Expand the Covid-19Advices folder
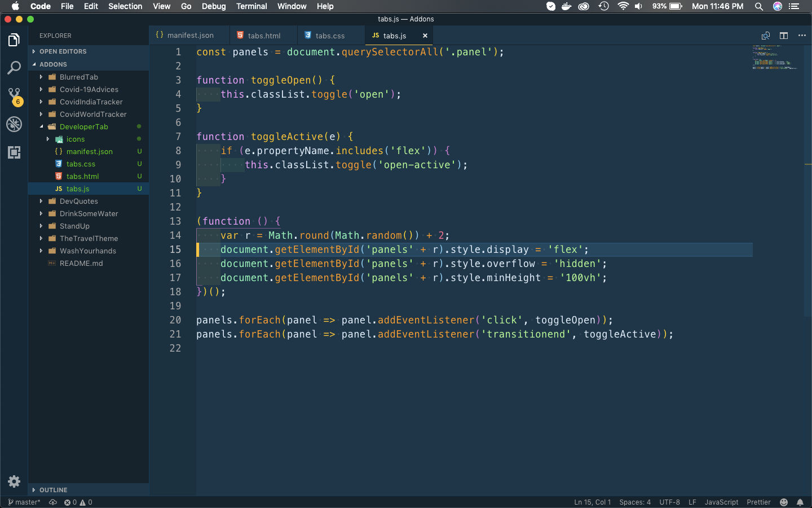The height and width of the screenshot is (508, 812). [x=89, y=89]
